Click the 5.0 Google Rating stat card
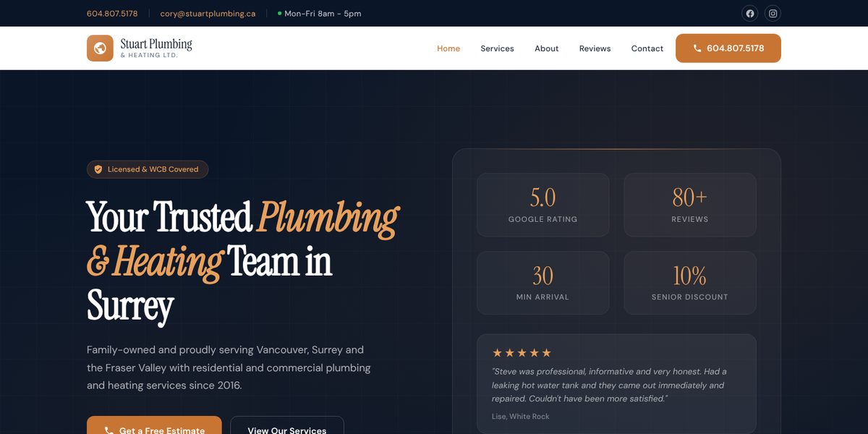This screenshot has height=434, width=868. (x=542, y=205)
